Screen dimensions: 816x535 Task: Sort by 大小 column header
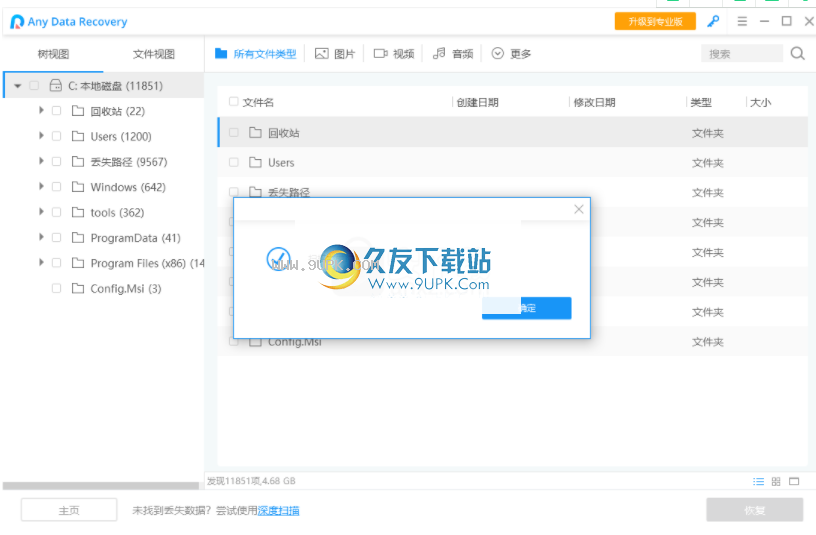(x=760, y=102)
